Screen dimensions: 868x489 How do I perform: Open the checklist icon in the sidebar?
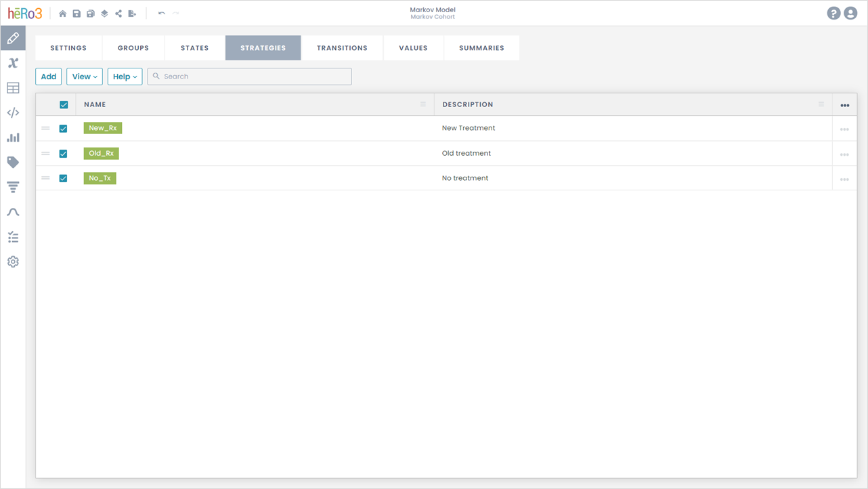13,237
